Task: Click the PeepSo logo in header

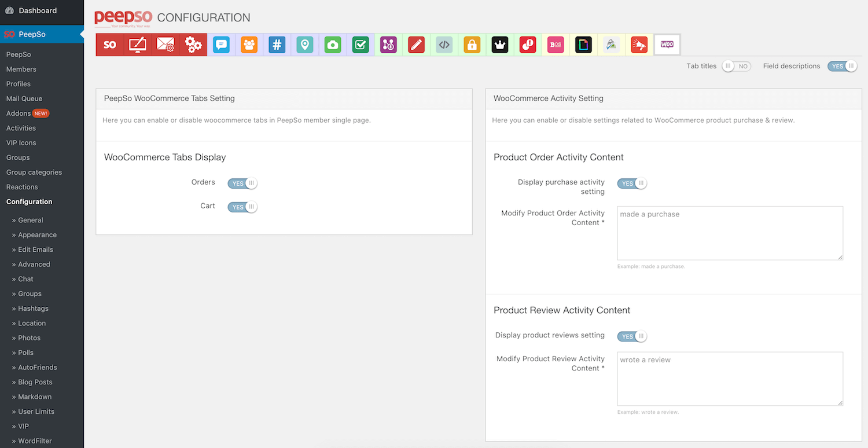Action: coord(123,18)
